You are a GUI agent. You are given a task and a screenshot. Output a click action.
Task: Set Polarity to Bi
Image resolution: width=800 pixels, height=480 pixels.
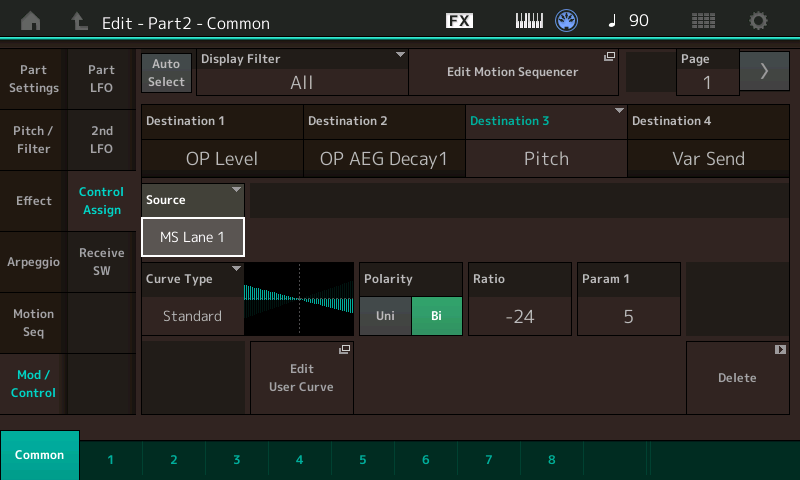point(436,316)
